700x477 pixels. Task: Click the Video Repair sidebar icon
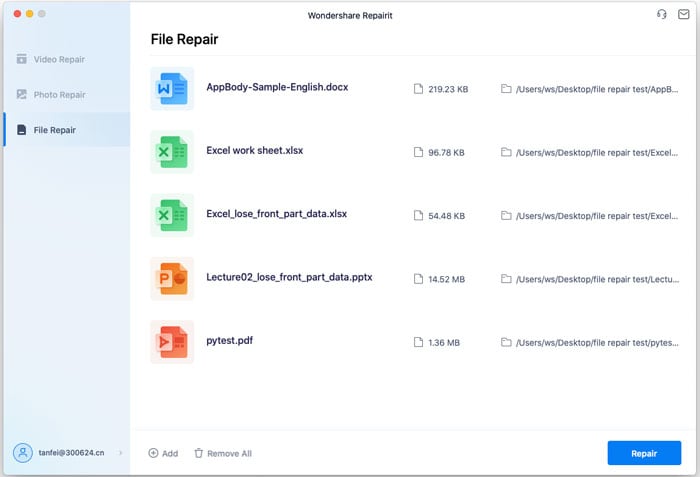click(21, 59)
